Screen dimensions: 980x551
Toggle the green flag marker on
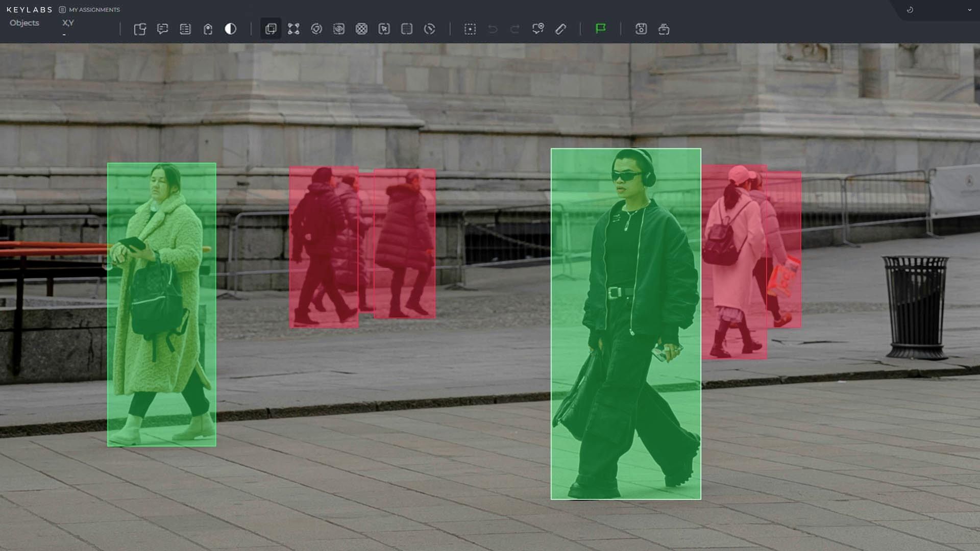tap(601, 29)
